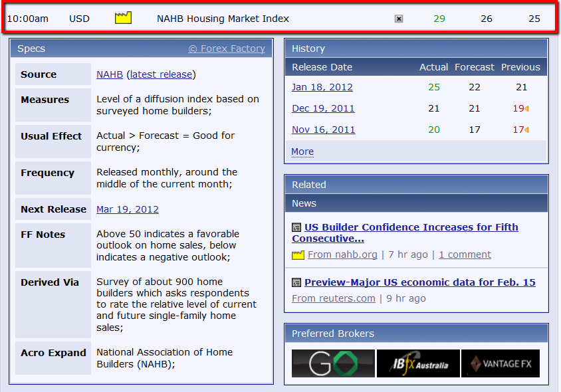Click the previous value 25 in event row
The height and width of the screenshot is (392, 561).
coord(534,19)
